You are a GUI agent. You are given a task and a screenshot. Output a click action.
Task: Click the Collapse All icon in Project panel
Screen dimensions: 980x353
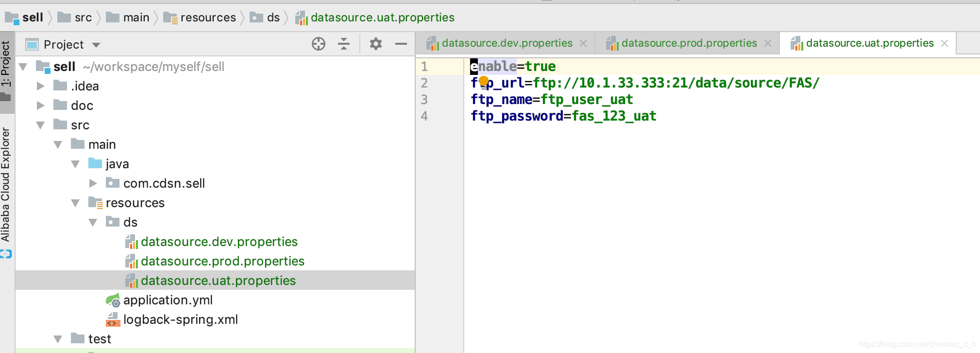[344, 44]
